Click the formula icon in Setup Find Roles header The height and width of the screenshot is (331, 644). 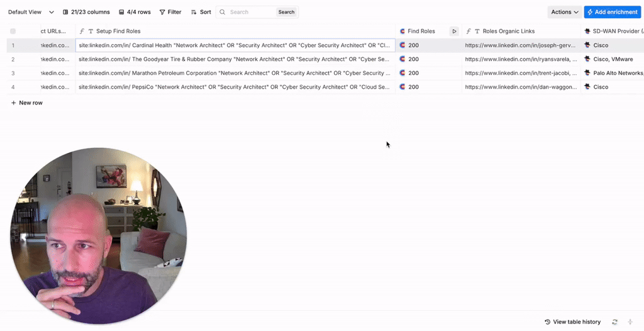pos(82,31)
